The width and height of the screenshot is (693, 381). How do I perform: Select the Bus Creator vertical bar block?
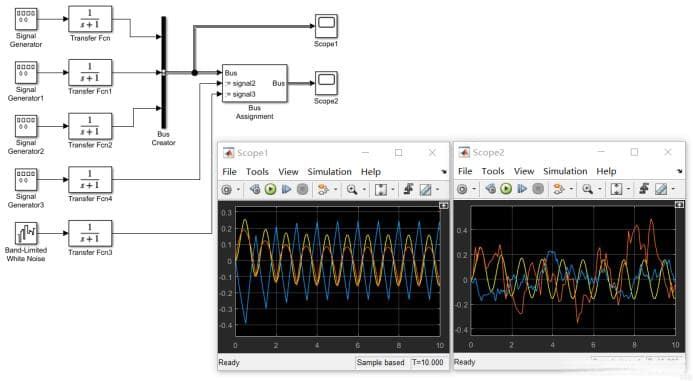[x=164, y=73]
